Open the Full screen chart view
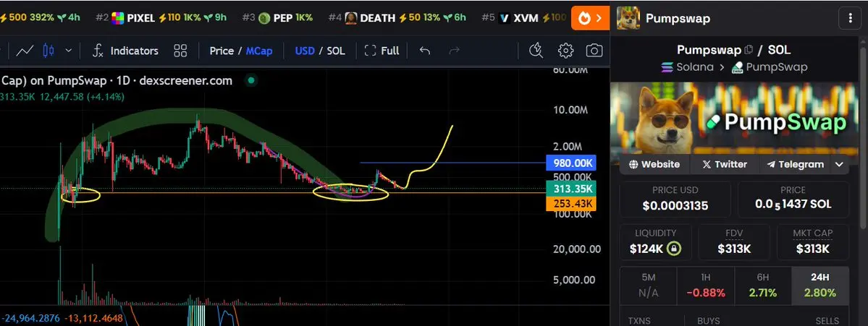 [382, 51]
